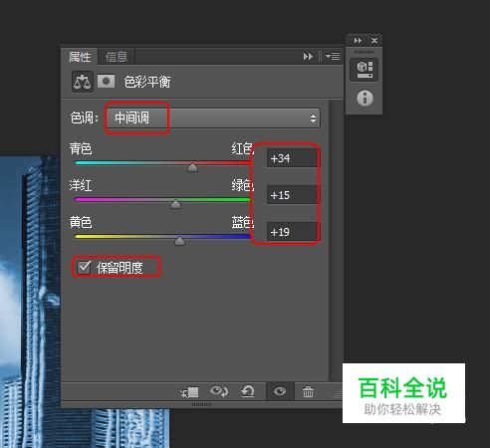The height and width of the screenshot is (448, 490).
Task: Open the Info panel dock icon
Action: [365, 99]
